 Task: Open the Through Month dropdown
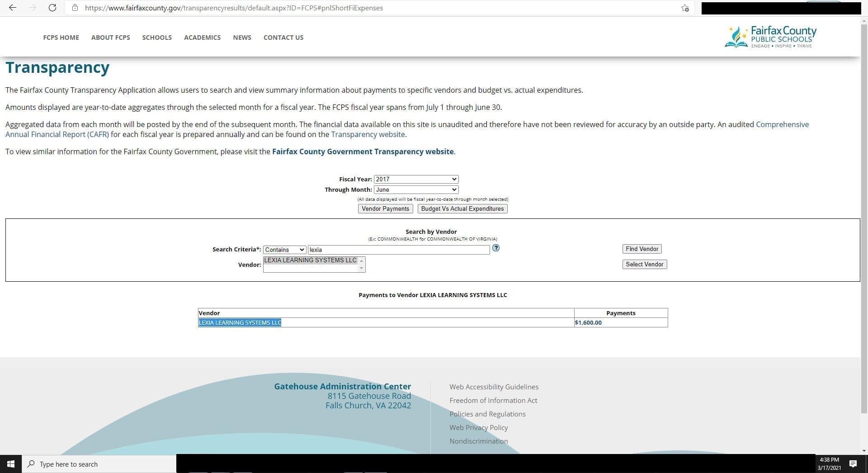click(416, 189)
